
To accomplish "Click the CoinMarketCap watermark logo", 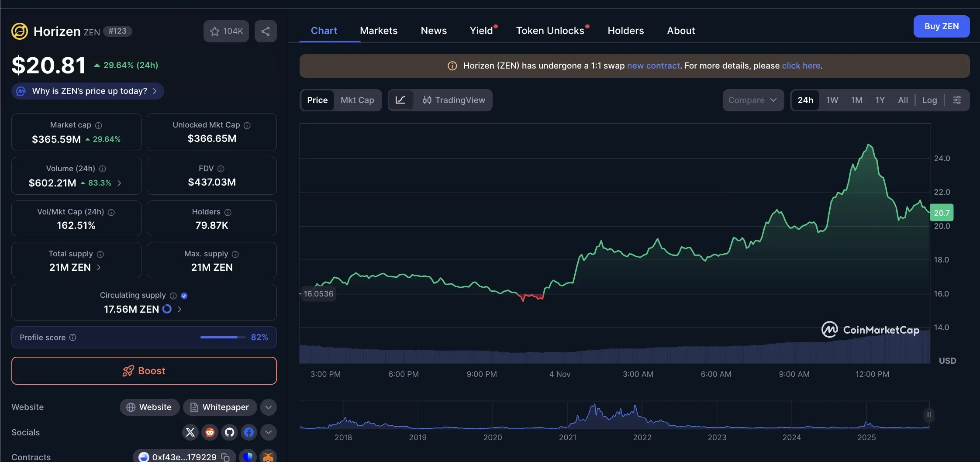I will tap(869, 330).
